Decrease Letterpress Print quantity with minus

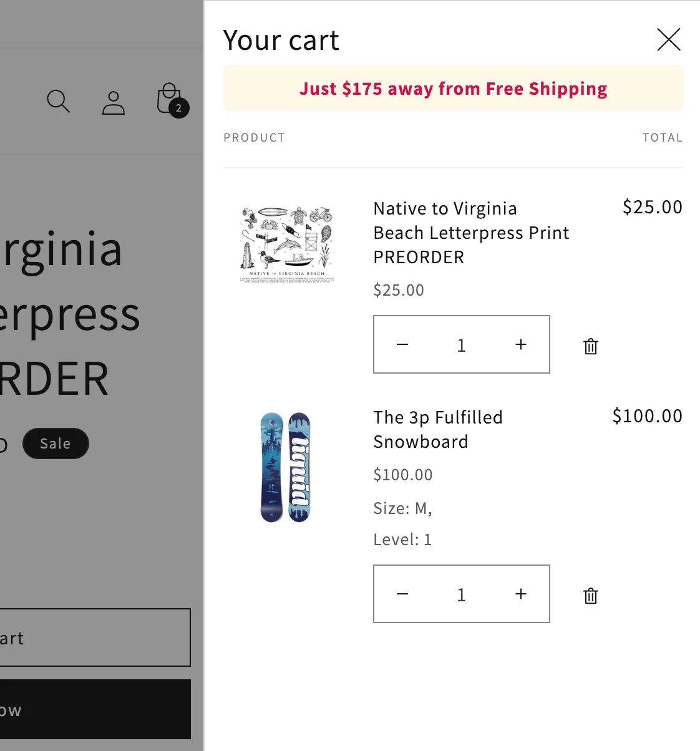[x=402, y=345]
